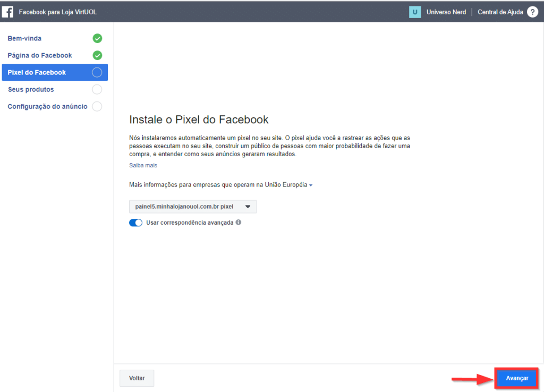Click the info icon near correspondência avançada

tap(239, 223)
